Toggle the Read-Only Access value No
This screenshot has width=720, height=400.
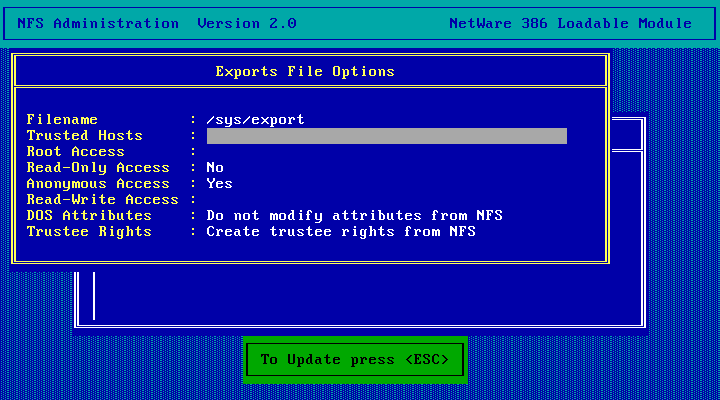(x=215, y=168)
